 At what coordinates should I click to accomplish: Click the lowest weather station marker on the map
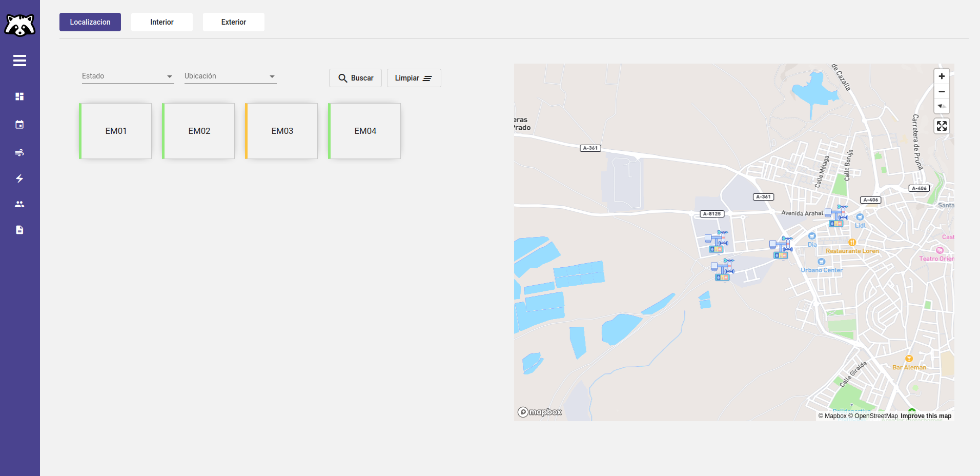723,270
